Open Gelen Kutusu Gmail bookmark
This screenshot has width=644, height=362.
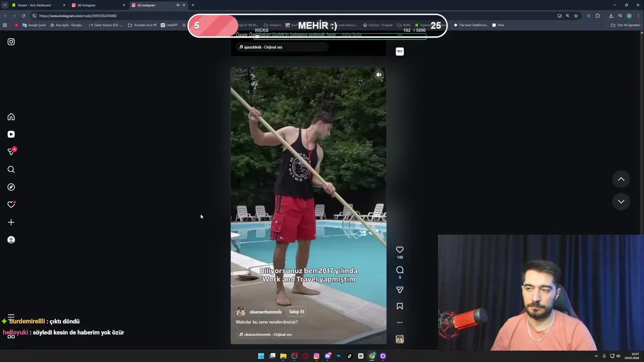[106, 25]
